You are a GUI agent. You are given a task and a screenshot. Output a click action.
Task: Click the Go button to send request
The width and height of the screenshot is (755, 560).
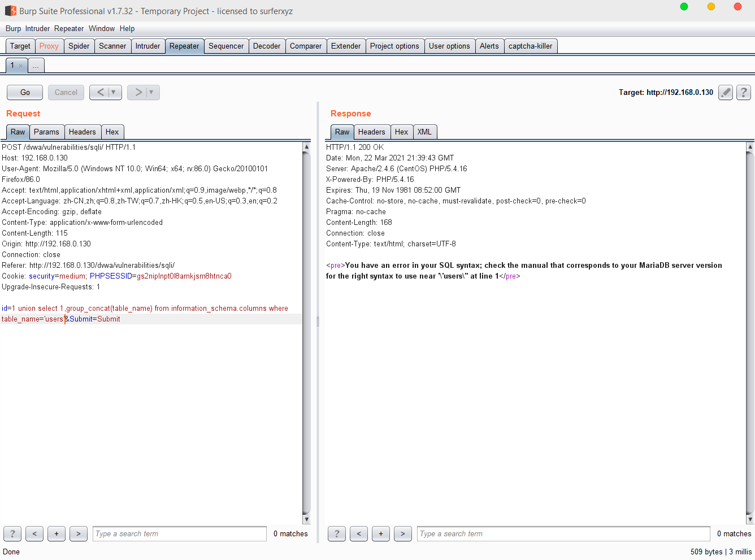coord(25,92)
